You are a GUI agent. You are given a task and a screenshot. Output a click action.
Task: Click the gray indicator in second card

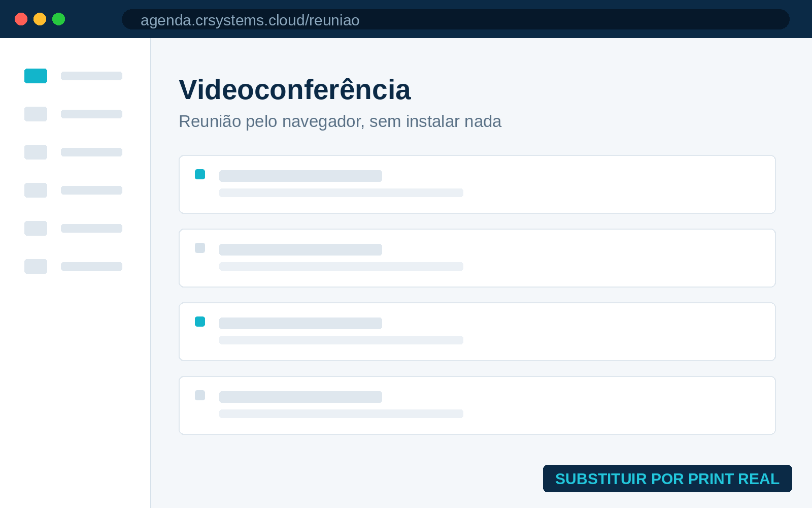200,248
